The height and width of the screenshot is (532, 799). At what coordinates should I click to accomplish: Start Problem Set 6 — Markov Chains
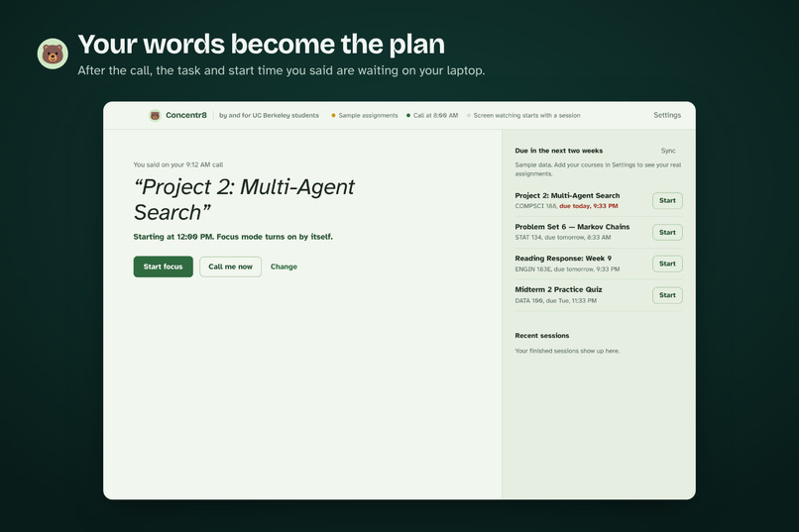click(667, 232)
